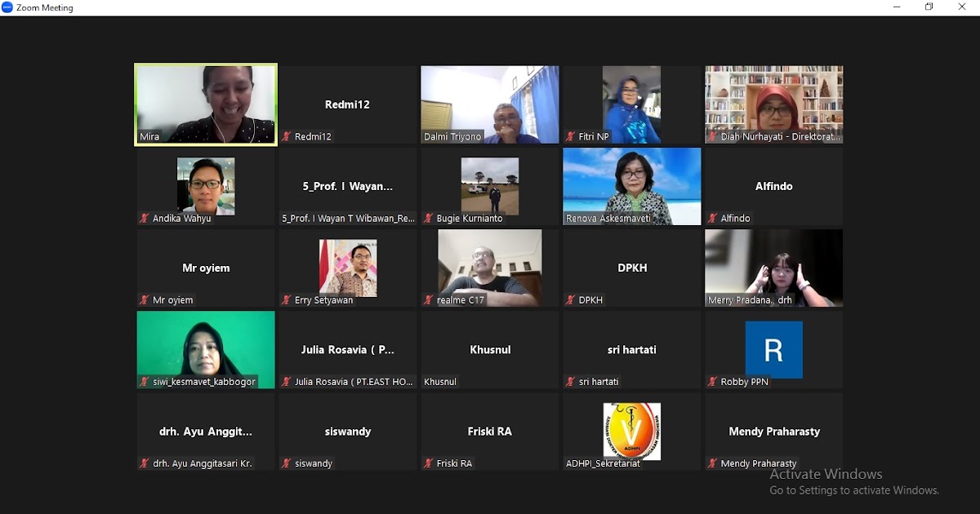
Task: Select the ADHPI_Sekretariat logo tile
Action: [x=632, y=431]
